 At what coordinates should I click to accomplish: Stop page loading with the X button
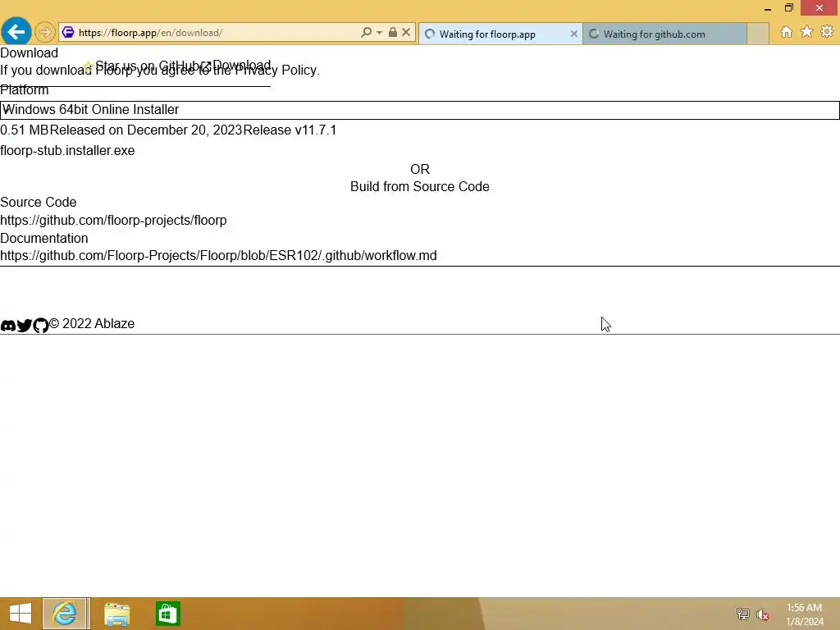tap(406, 32)
